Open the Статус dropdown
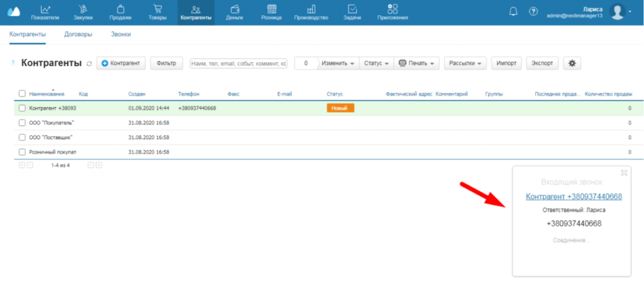Image resolution: width=644 pixels, height=296 pixels. (x=376, y=64)
